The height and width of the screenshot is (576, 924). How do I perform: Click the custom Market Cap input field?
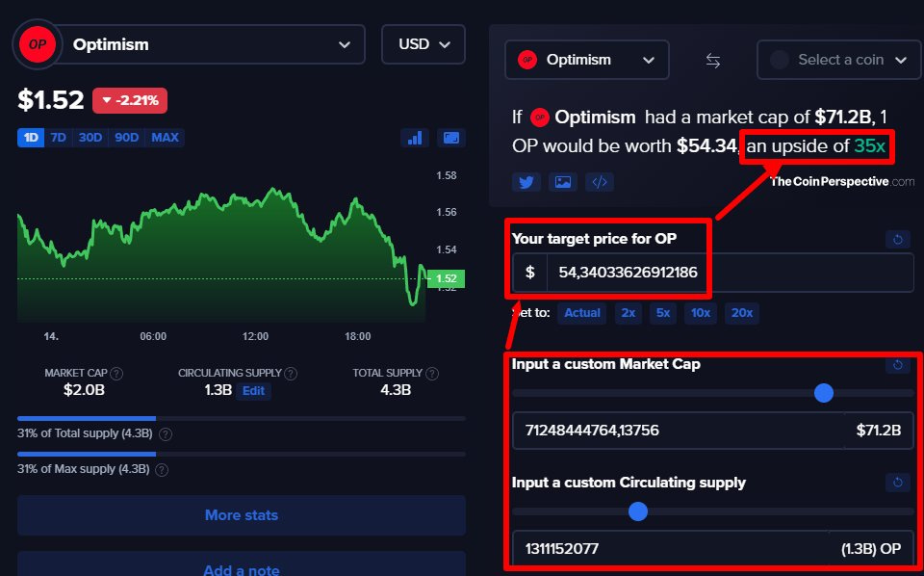tap(678, 431)
